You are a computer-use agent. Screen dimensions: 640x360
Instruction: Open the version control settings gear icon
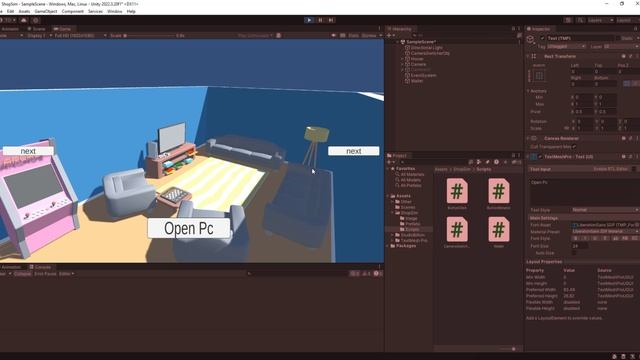[36, 20]
